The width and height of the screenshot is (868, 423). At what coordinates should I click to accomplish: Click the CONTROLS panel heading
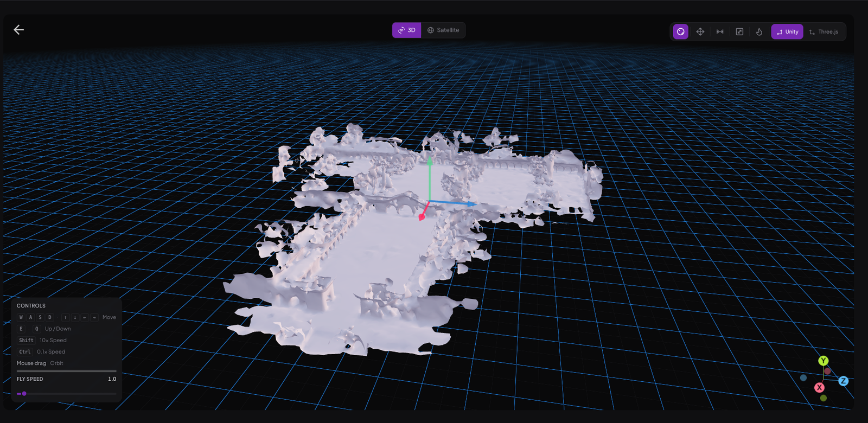tap(31, 306)
